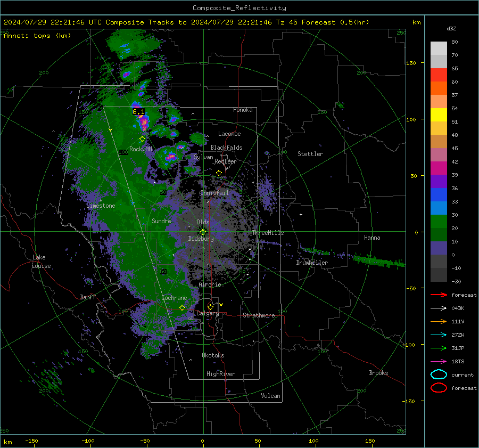Click the red forecast arrow in legend
Image resolution: width=479 pixels, height=448 pixels.
coord(439,295)
